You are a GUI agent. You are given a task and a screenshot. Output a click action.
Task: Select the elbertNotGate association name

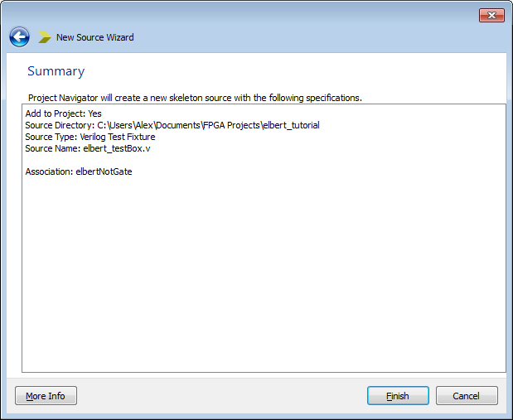(104, 171)
